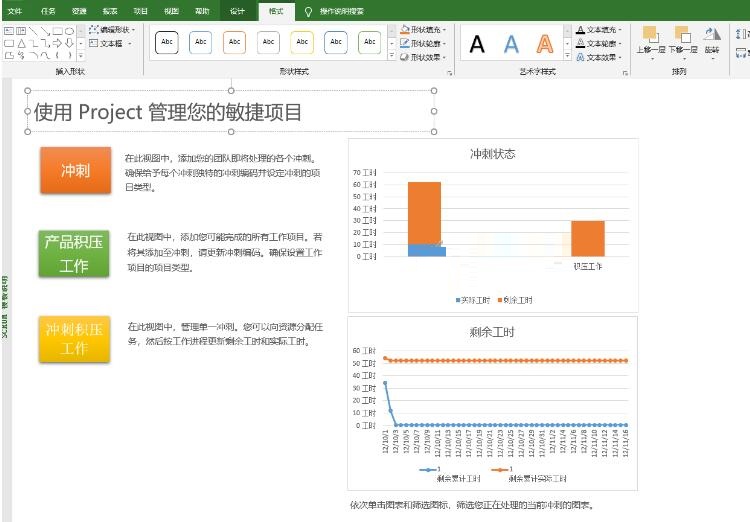750x522 pixels.
Task: Open 文本填充 text fill dropdown
Action: [x=598, y=30]
